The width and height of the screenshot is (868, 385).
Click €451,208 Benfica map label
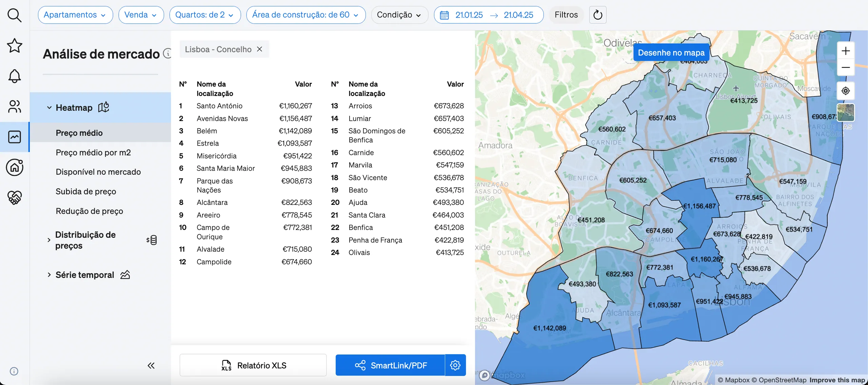591,220
